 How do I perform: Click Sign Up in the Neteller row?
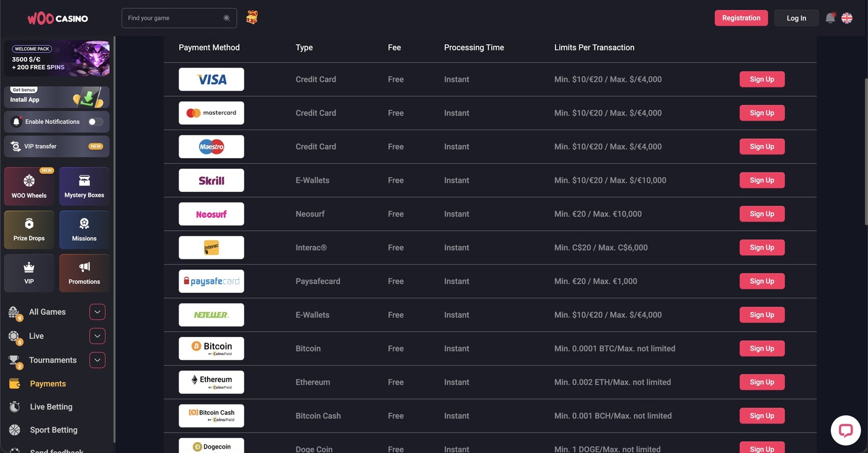coord(762,315)
